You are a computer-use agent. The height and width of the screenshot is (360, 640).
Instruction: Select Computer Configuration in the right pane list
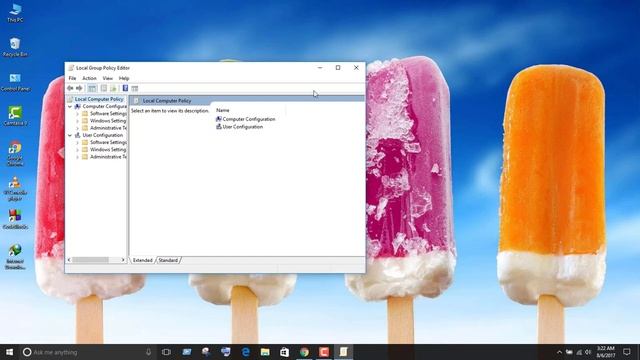(x=245, y=119)
